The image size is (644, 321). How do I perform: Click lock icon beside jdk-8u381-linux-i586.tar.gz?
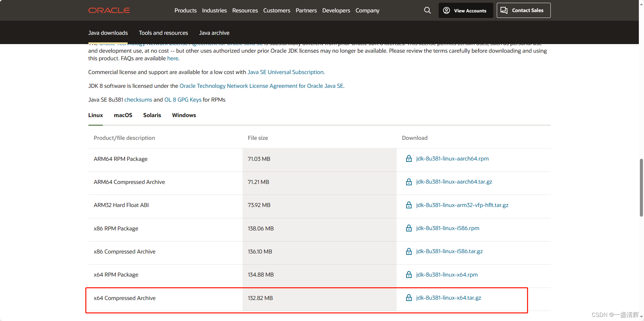coord(409,251)
